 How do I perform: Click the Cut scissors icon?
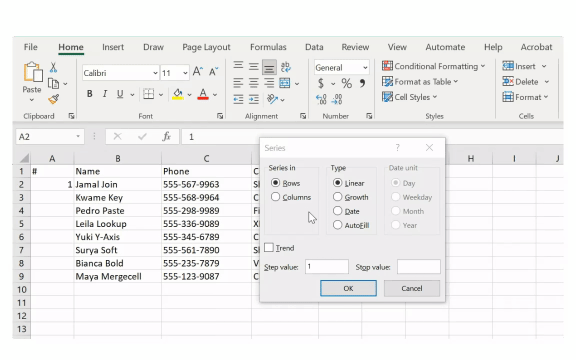click(x=53, y=67)
